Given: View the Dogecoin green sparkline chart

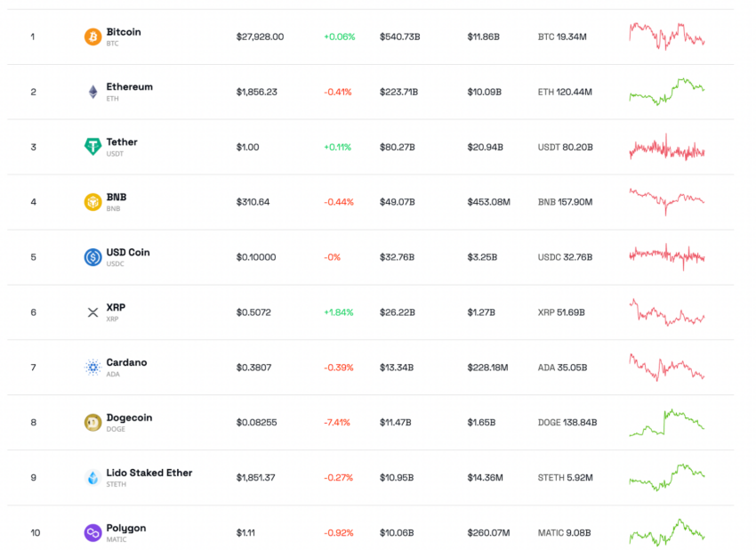Looking at the screenshot, I should pyautogui.click(x=667, y=423).
